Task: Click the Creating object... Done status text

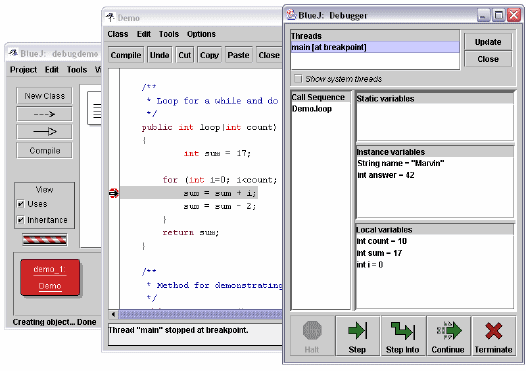Action: [x=54, y=322]
